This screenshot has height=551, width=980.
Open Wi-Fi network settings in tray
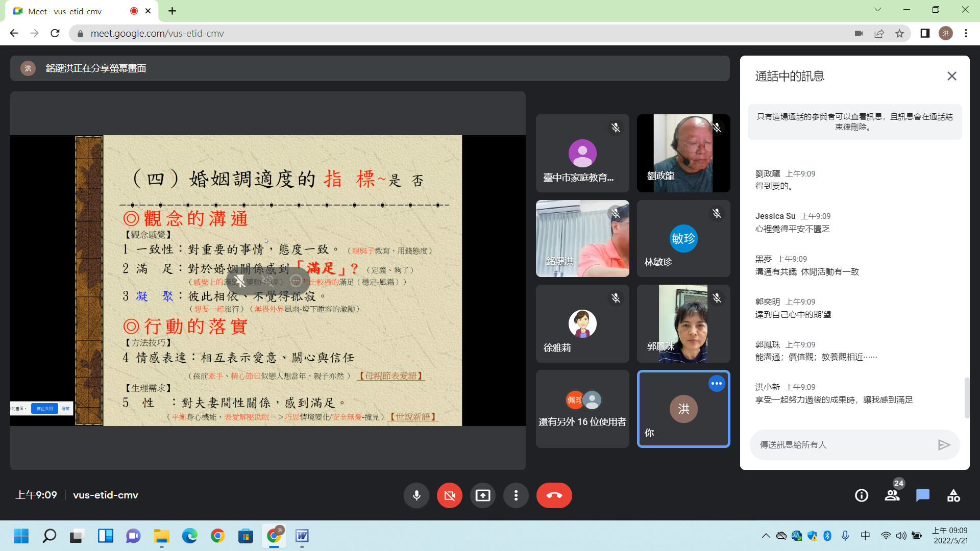[886, 536]
